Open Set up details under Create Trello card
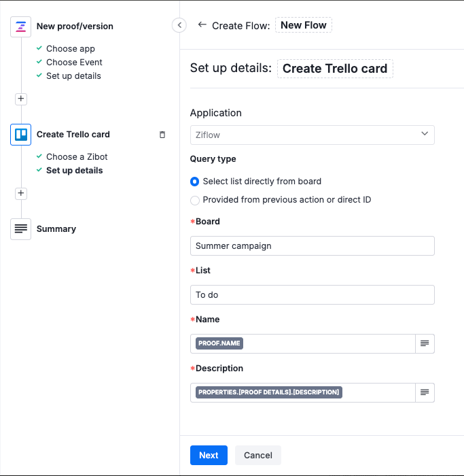This screenshot has width=464, height=476. point(74,170)
